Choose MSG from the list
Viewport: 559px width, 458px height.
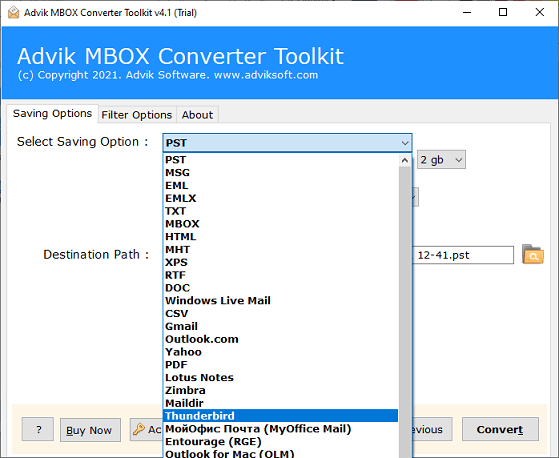coord(281,173)
